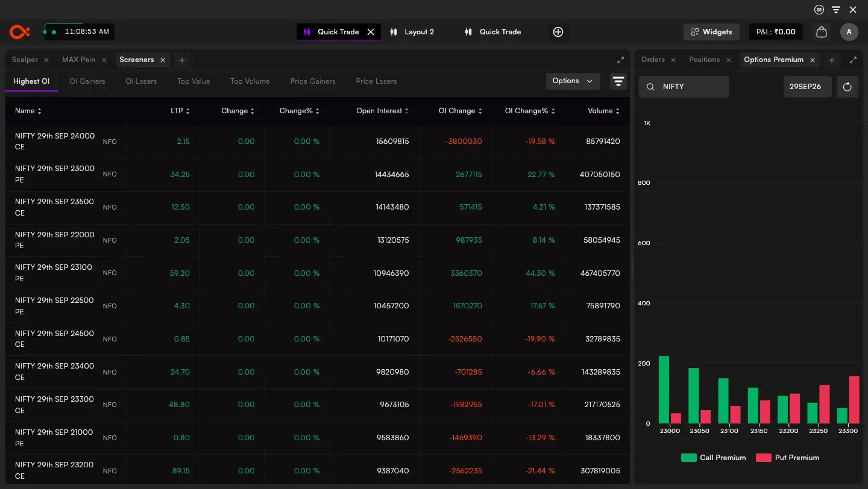Viewport: 868px width, 489px height.
Task: Sort the table by Name column
Action: 28,111
